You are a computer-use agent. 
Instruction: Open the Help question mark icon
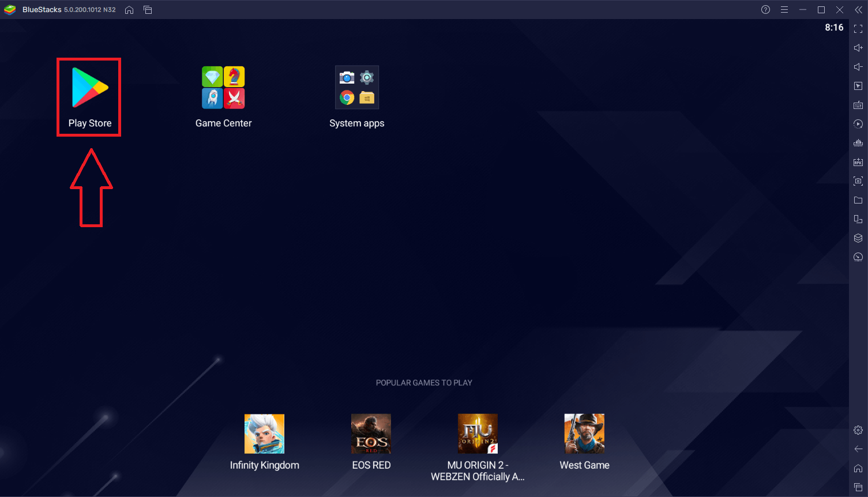765,10
